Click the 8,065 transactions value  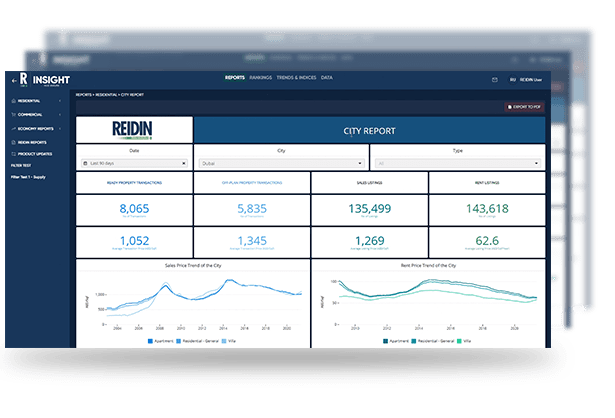point(134,209)
